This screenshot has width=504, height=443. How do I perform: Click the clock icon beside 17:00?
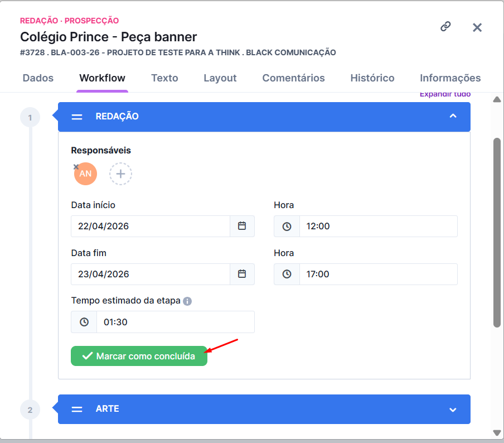tap(287, 274)
